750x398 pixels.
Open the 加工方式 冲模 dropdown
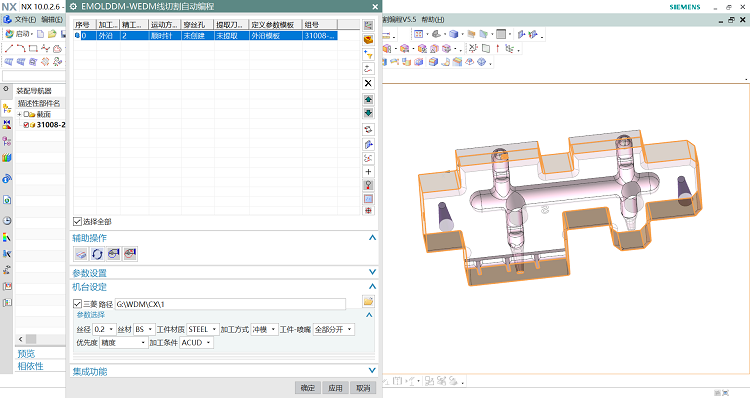[265, 329]
